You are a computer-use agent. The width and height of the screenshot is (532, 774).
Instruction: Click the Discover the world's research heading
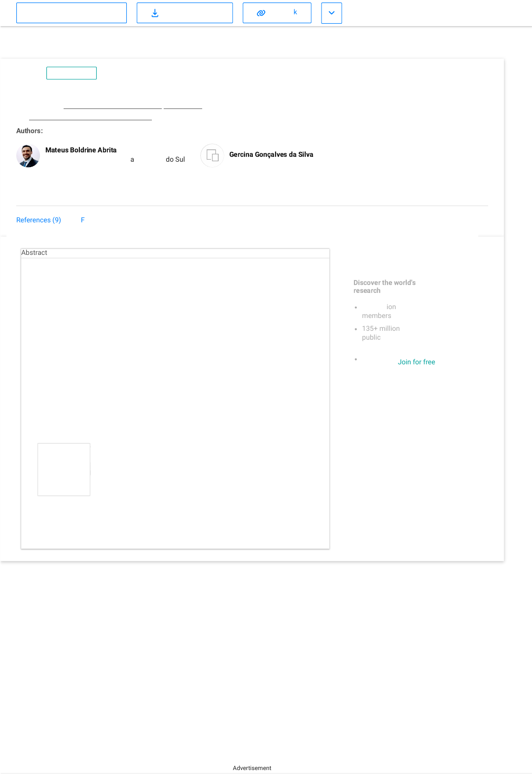pyautogui.click(x=384, y=286)
